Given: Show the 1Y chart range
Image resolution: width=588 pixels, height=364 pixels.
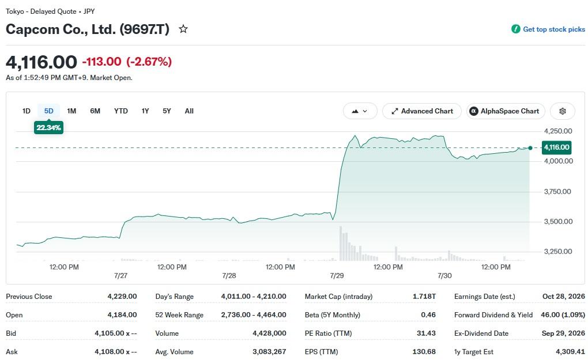Looking at the screenshot, I should point(145,111).
